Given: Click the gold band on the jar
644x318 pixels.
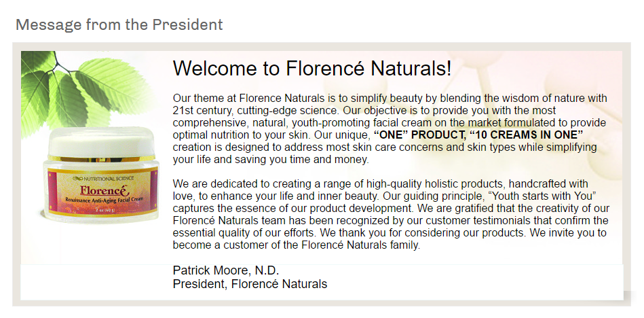Looking at the screenshot, I should (x=101, y=159).
